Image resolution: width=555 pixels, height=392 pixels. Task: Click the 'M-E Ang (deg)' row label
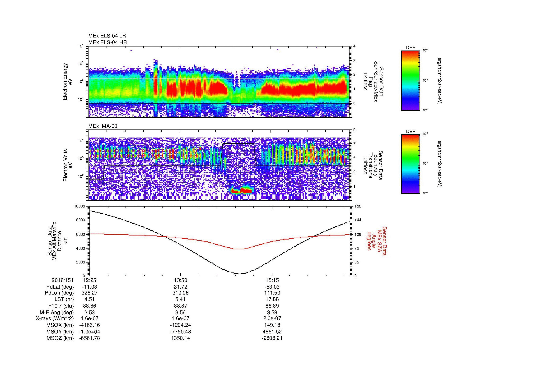click(56, 312)
